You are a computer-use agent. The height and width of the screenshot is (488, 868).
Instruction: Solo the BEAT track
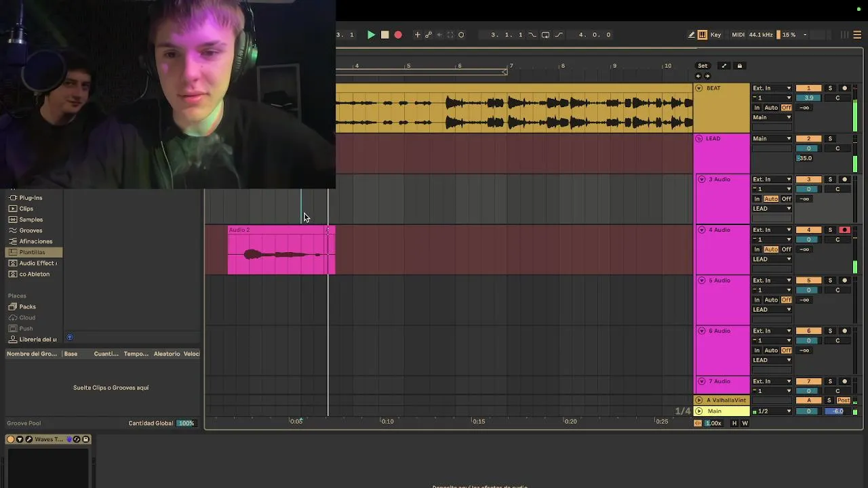830,88
